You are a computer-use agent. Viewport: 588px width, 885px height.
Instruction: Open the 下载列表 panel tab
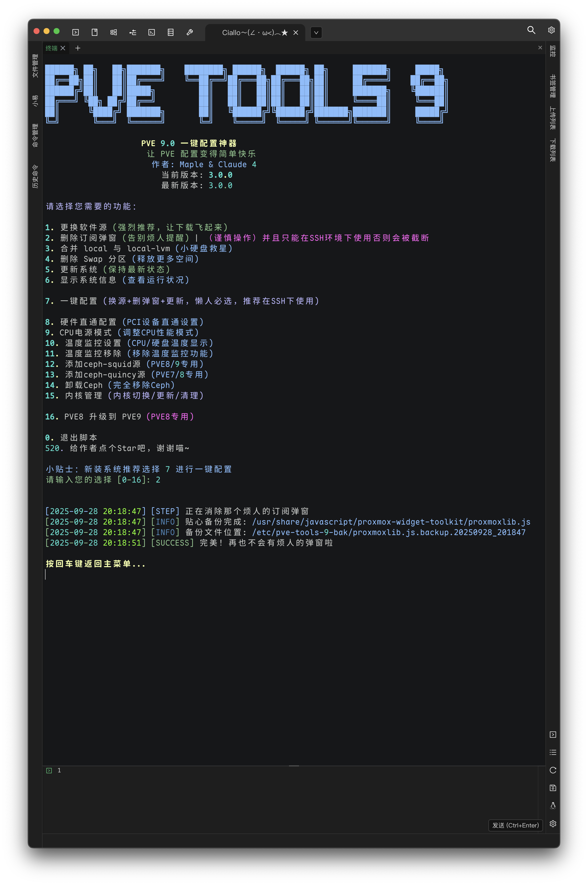553,150
